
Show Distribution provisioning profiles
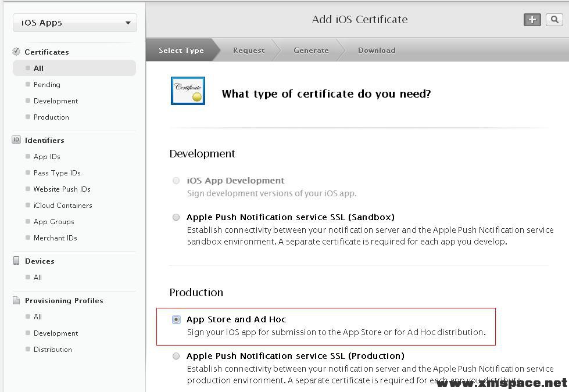(x=53, y=350)
